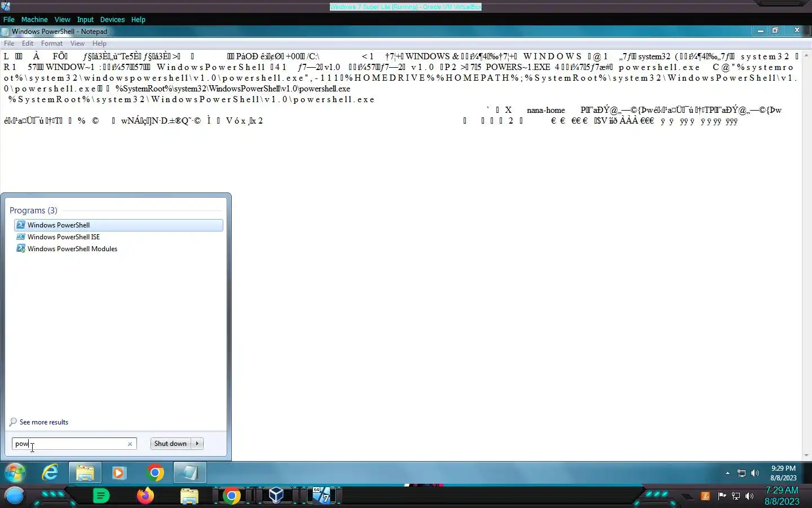The image size is (812, 508).
Task: Switch to Notepad on guest taskbar
Action: click(x=189, y=472)
